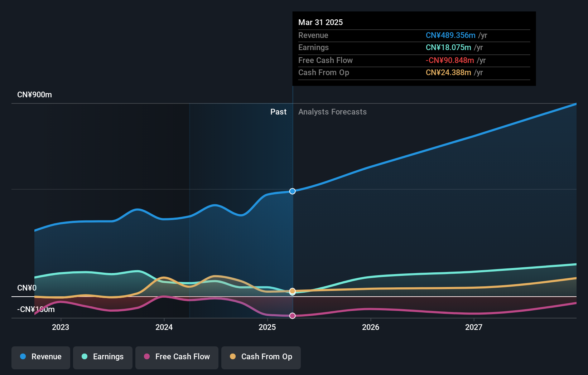Click the Mar 31 2025 tooltip date
Screen dimensions: 588x375
pos(320,22)
